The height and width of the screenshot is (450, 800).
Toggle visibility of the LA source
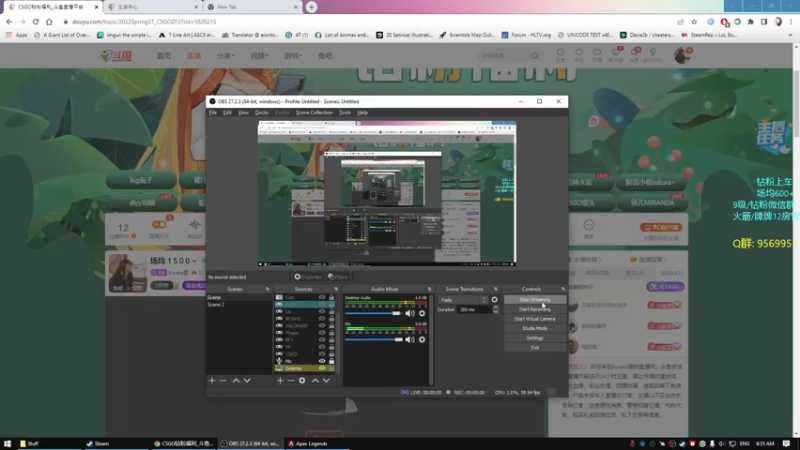[322, 311]
